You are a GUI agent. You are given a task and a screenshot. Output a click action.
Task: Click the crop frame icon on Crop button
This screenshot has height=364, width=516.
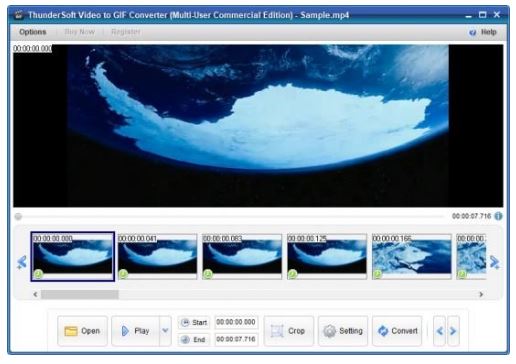pyautogui.click(x=277, y=331)
